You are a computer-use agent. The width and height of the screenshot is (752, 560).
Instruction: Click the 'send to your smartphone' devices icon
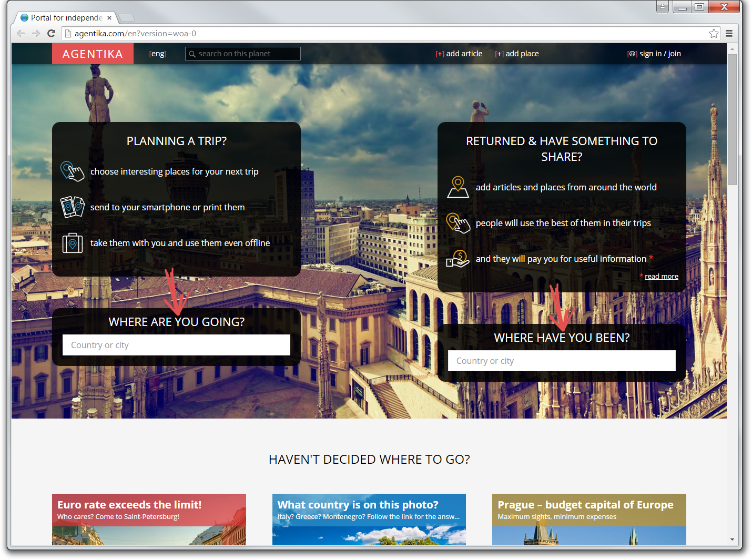(72, 207)
